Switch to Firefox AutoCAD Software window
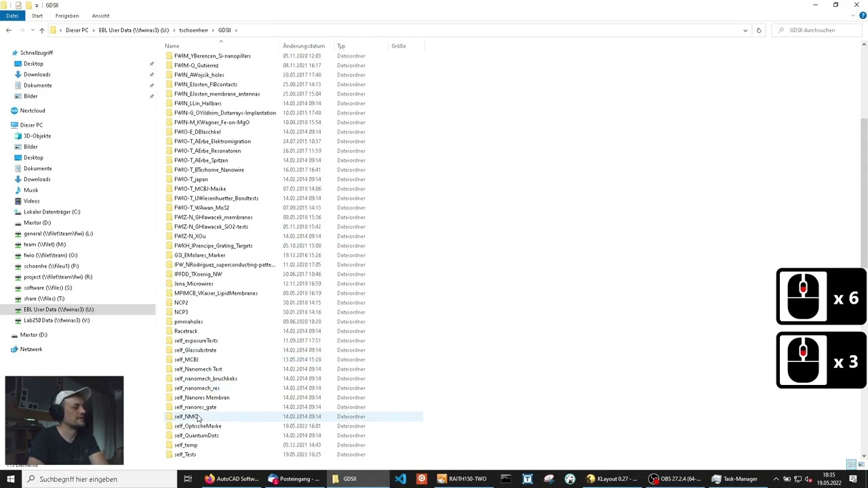 (231, 479)
